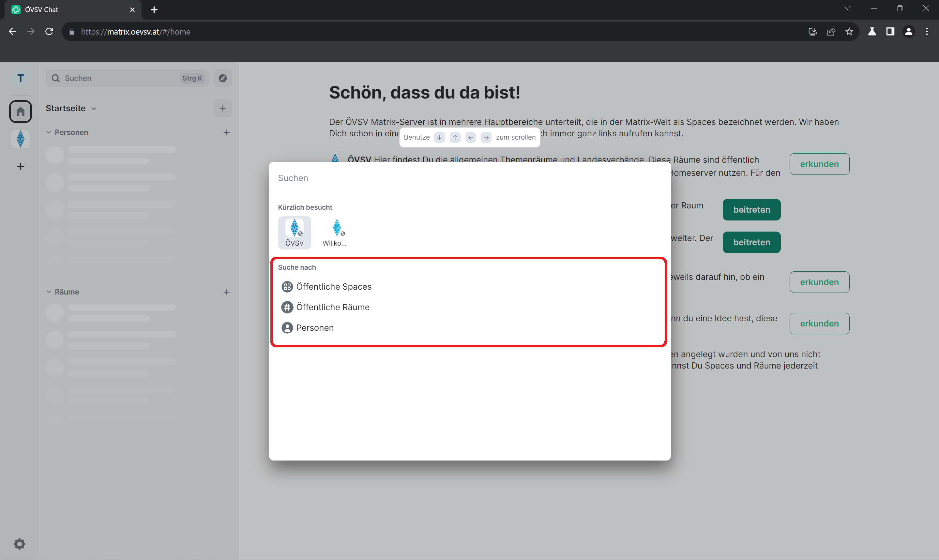Open tab search chevron in title bar

click(847, 8)
